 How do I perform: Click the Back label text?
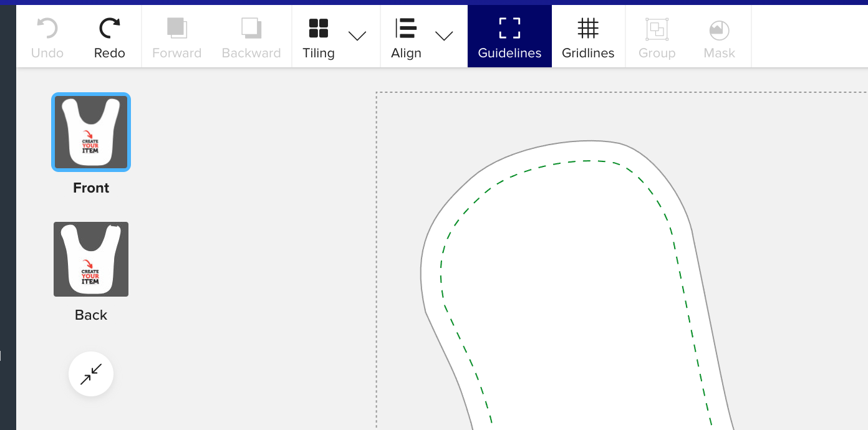point(91,315)
